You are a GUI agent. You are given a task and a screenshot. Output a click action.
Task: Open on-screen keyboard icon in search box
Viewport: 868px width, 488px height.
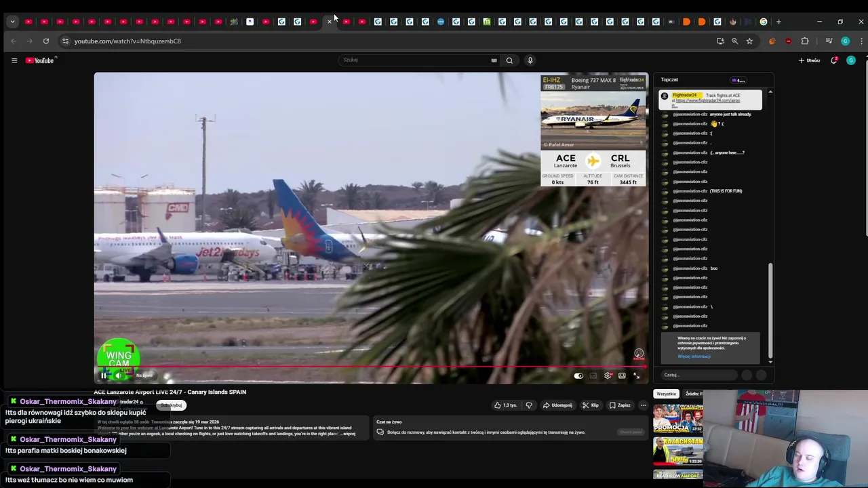click(494, 60)
